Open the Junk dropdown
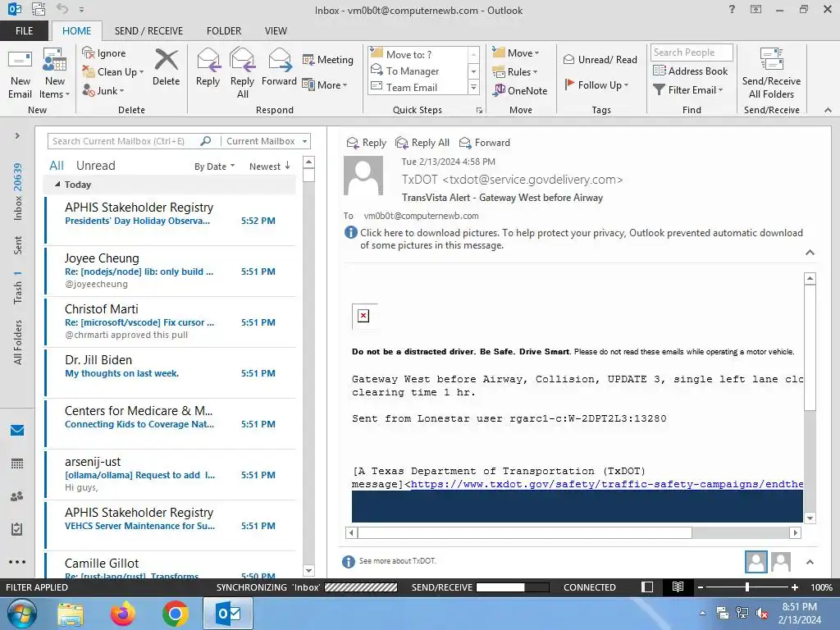 103,90
